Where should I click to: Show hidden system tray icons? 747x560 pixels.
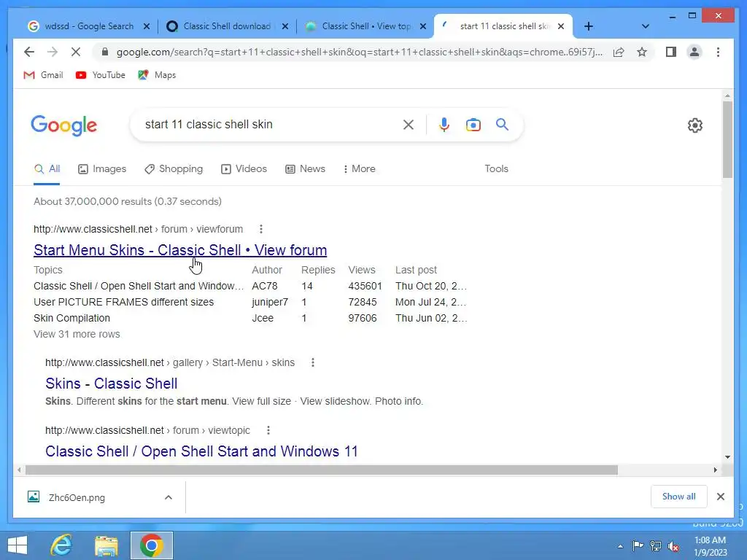pos(620,546)
